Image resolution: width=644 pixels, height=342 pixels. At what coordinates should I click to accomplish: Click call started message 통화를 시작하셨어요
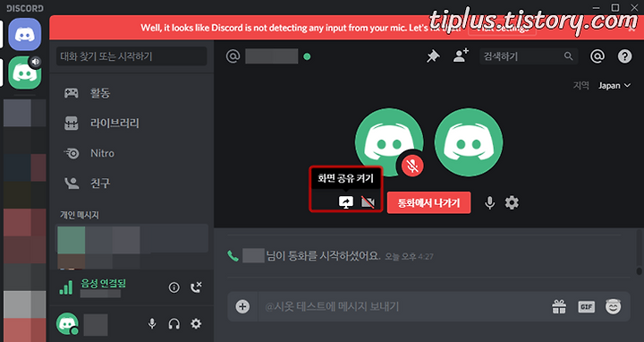pos(323,256)
